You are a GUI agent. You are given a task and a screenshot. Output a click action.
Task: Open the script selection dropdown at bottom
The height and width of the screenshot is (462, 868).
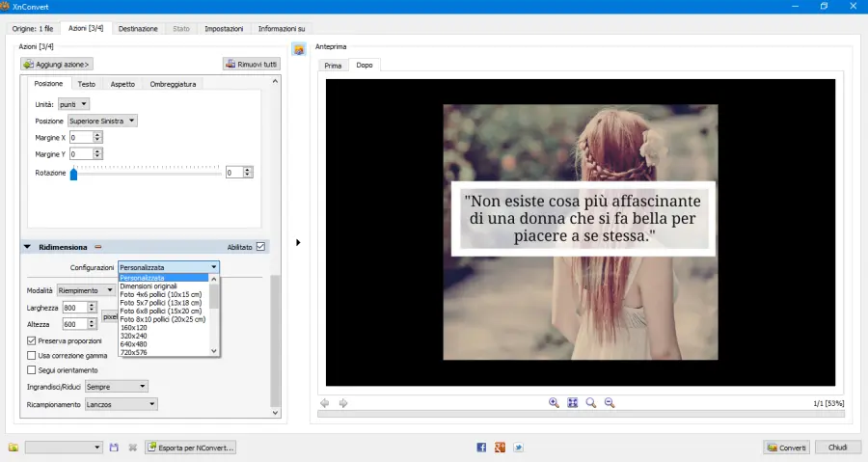64,448
